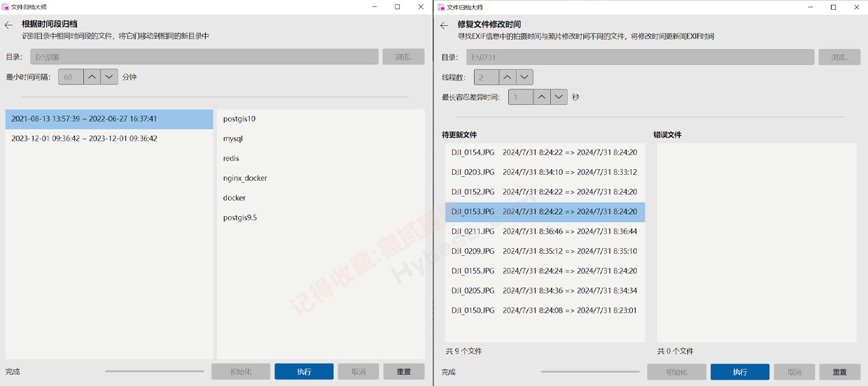Viewport: 868px width, 386px height.
Task: Decrease max tolerance time with down arrow
Action: tap(559, 97)
